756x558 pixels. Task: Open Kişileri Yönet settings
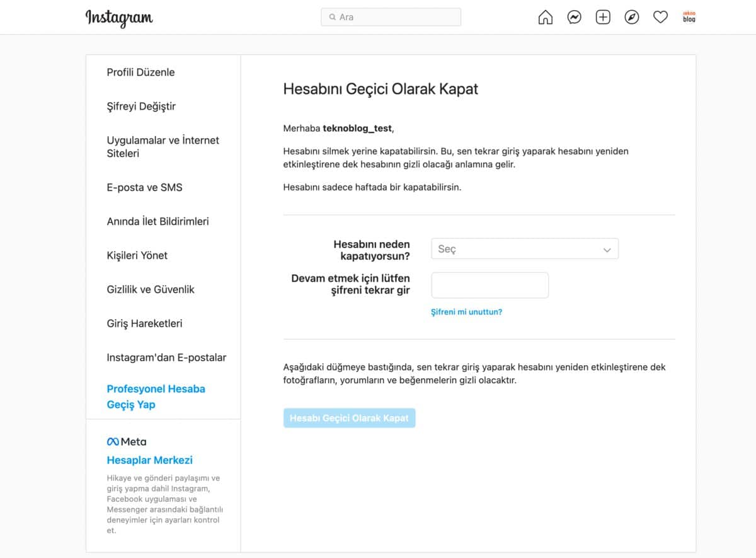click(x=137, y=255)
